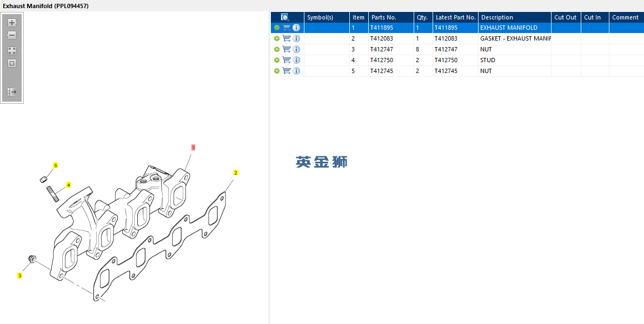The image size is (644, 324).
Task: Sort by Qty. column header
Action: coord(423,17)
